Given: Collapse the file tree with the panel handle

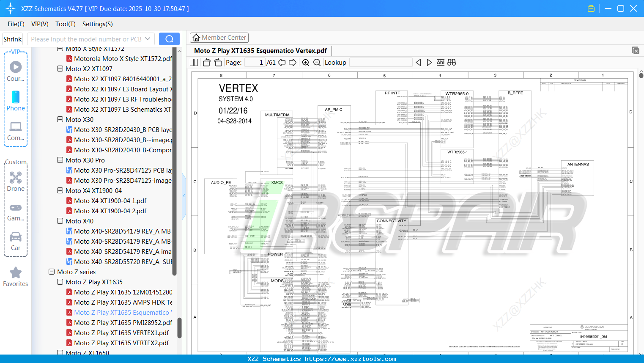Looking at the screenshot, I should coord(184,196).
